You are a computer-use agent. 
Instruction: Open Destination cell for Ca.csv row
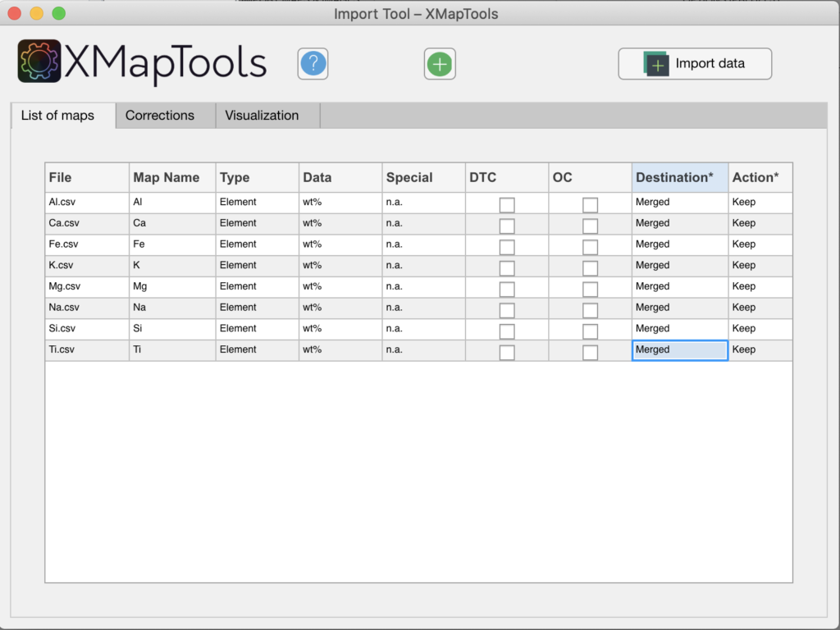click(x=680, y=223)
